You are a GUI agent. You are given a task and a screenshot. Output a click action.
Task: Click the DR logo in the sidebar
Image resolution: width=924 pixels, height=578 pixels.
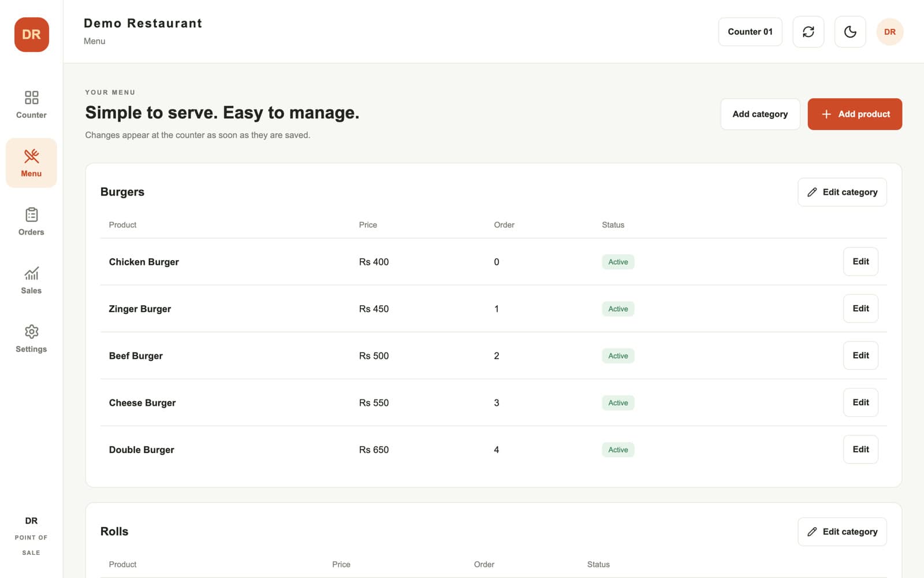[x=31, y=35]
